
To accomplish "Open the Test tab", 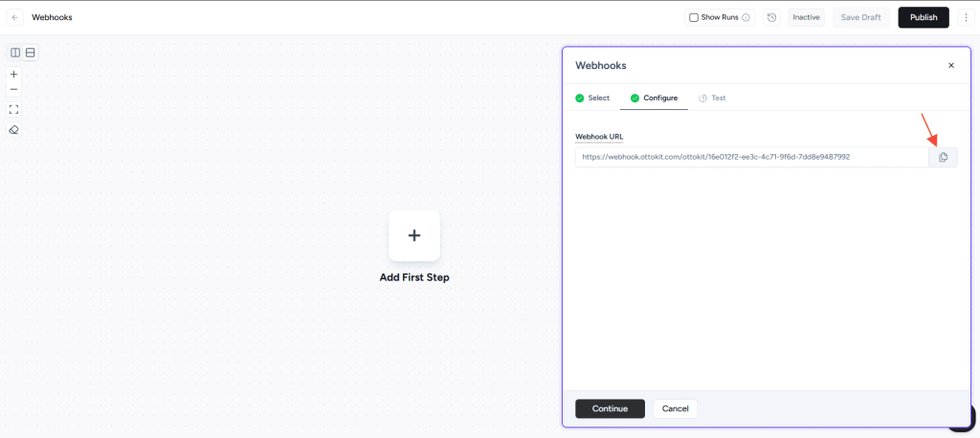I will (x=712, y=98).
